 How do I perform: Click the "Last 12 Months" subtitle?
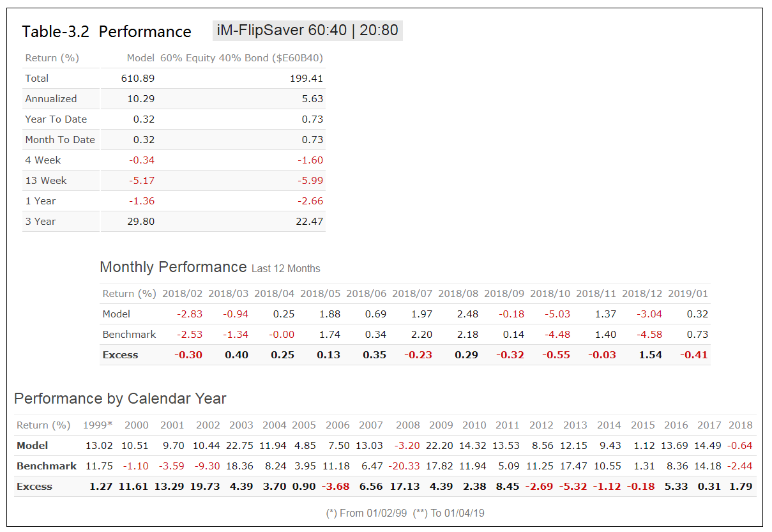pyautogui.click(x=286, y=269)
